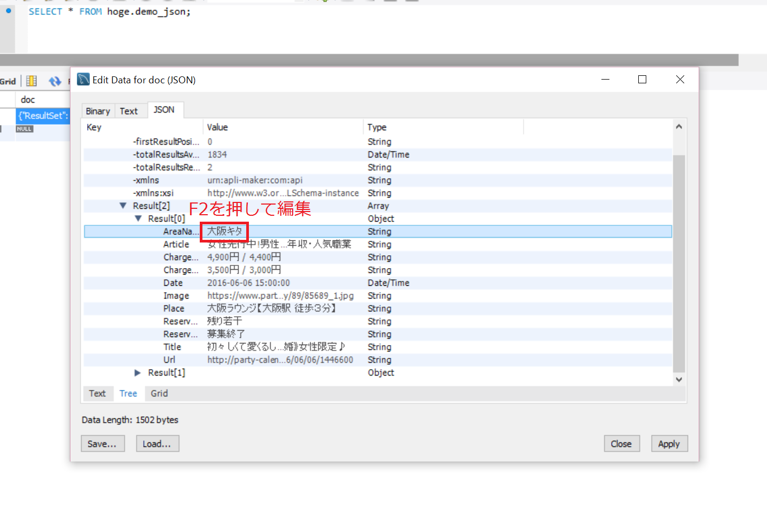Image resolution: width=767 pixels, height=532 pixels.
Task: Select the Tree view tab
Action: click(128, 393)
